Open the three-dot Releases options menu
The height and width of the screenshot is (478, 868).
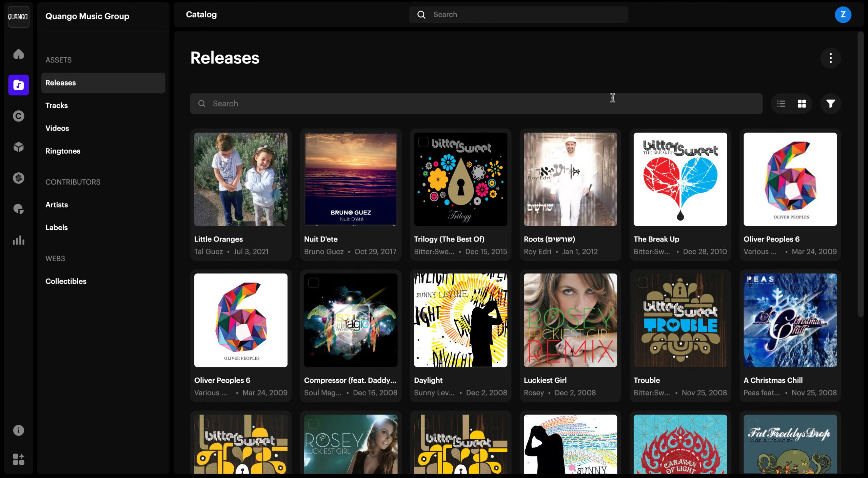pyautogui.click(x=830, y=58)
